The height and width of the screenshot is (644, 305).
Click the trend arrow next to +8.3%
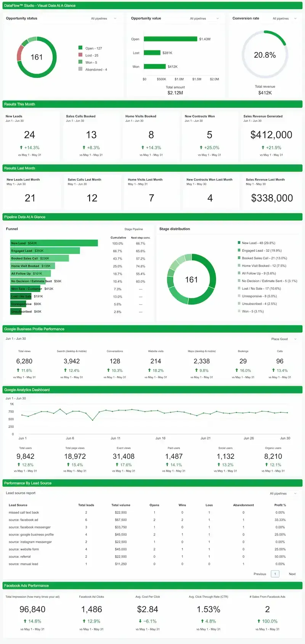84,147
